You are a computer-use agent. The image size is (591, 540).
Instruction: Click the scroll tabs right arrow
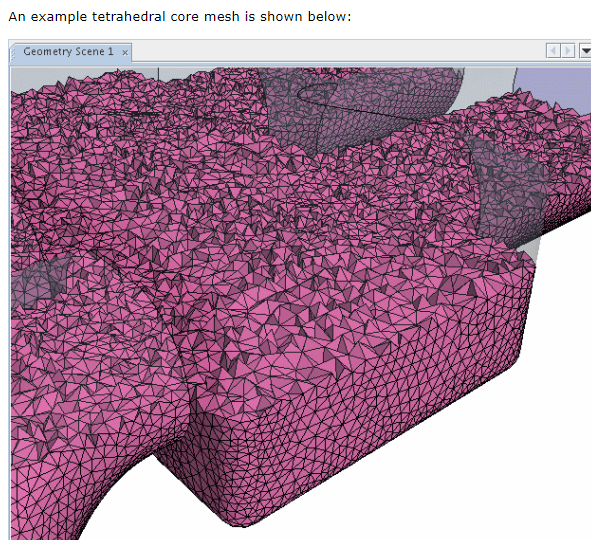(568, 51)
